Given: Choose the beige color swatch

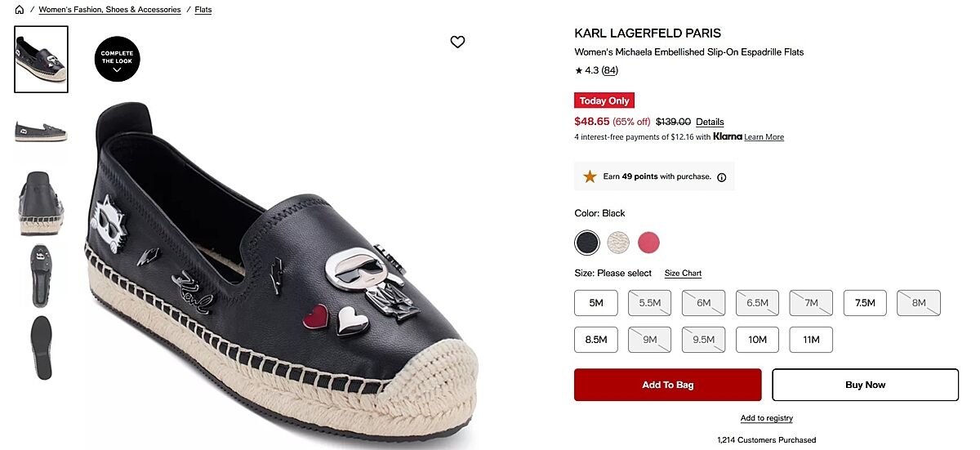Looking at the screenshot, I should coord(617,243).
